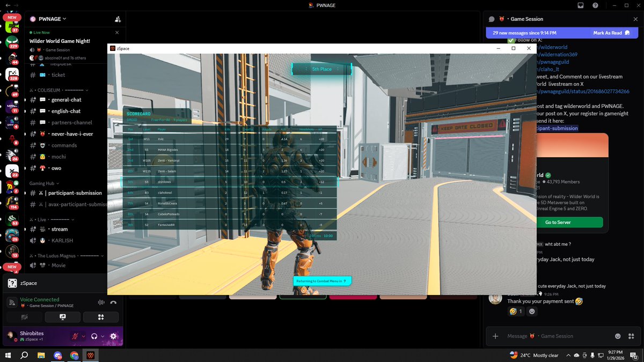644x362 pixels.
Task: Toggle microphone mute for Shirobites
Action: [76, 336]
